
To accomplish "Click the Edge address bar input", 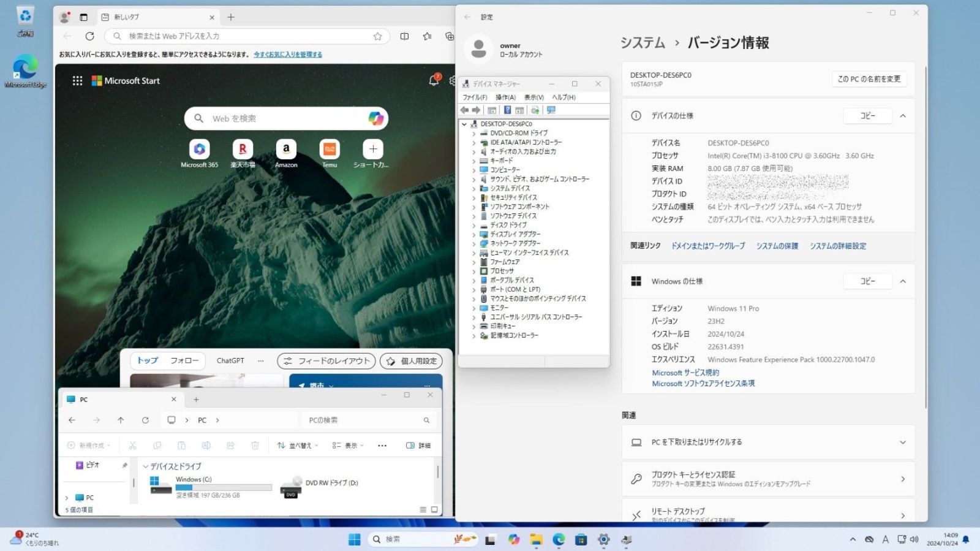I will tap(247, 36).
